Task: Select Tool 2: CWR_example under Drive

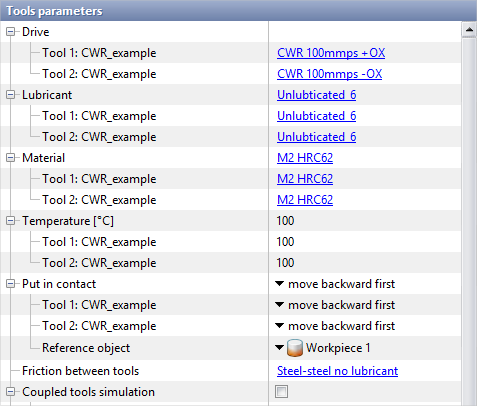Action: tap(99, 74)
